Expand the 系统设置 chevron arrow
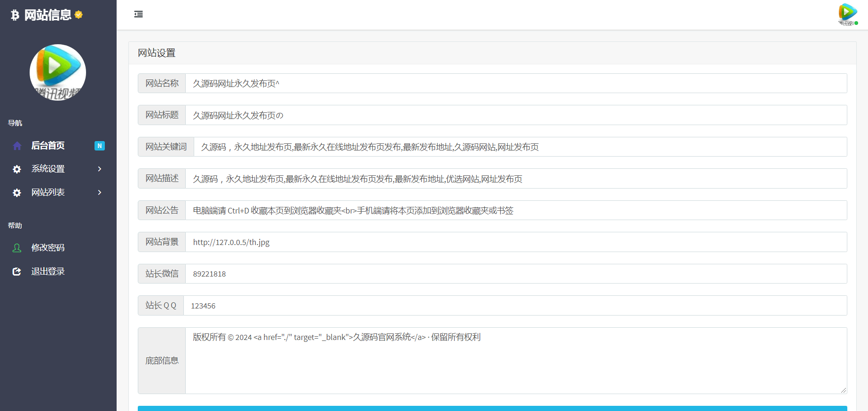The image size is (868, 411). pos(100,169)
